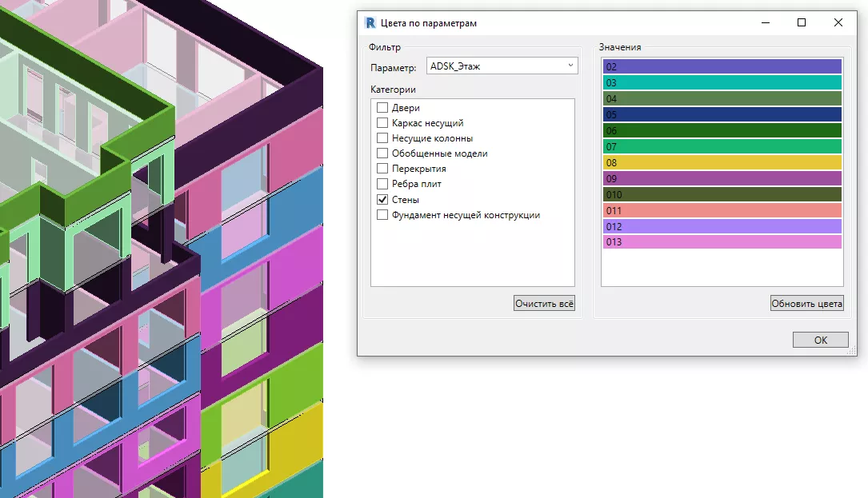Click the Обновить цвета button
868x498 pixels.
(806, 304)
